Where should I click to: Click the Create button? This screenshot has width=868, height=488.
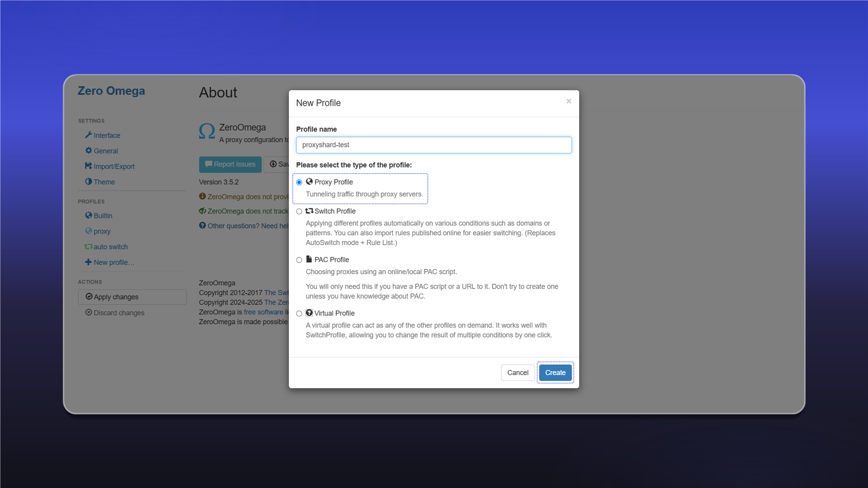[x=555, y=373]
